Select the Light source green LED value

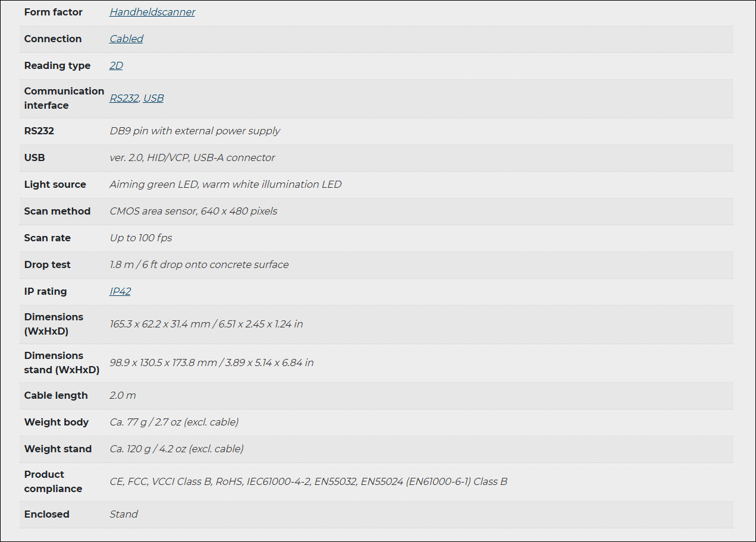[225, 184]
